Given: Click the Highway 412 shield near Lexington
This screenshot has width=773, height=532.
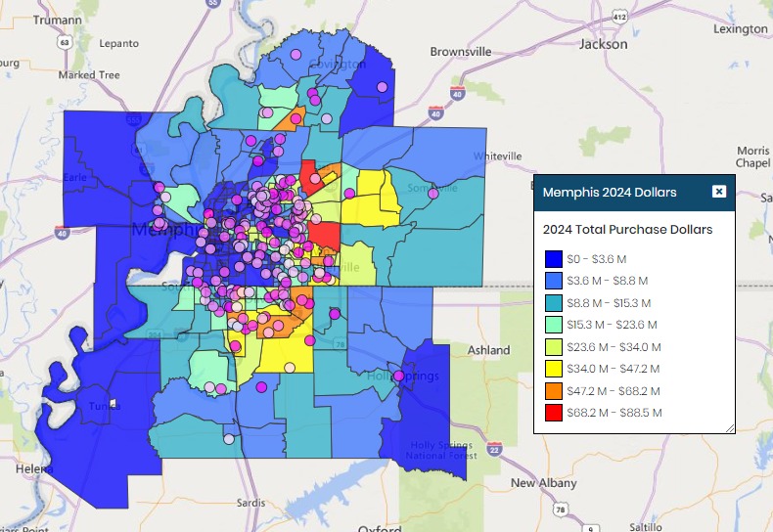Looking at the screenshot, I should 619,17.
